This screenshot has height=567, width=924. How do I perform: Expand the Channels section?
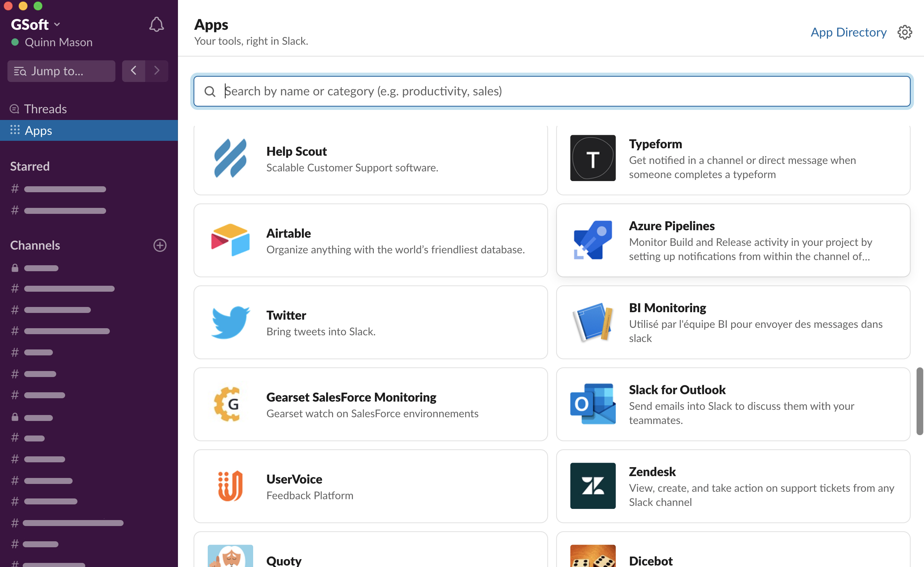pos(35,244)
